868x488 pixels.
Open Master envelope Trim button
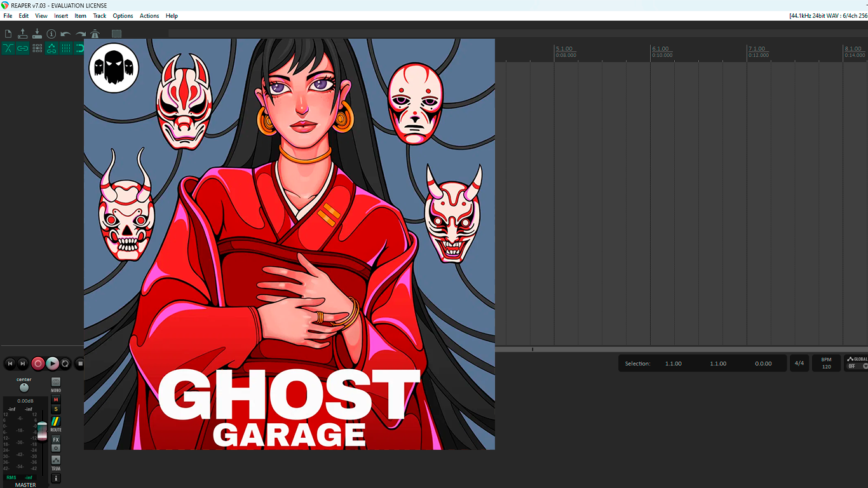(56, 459)
